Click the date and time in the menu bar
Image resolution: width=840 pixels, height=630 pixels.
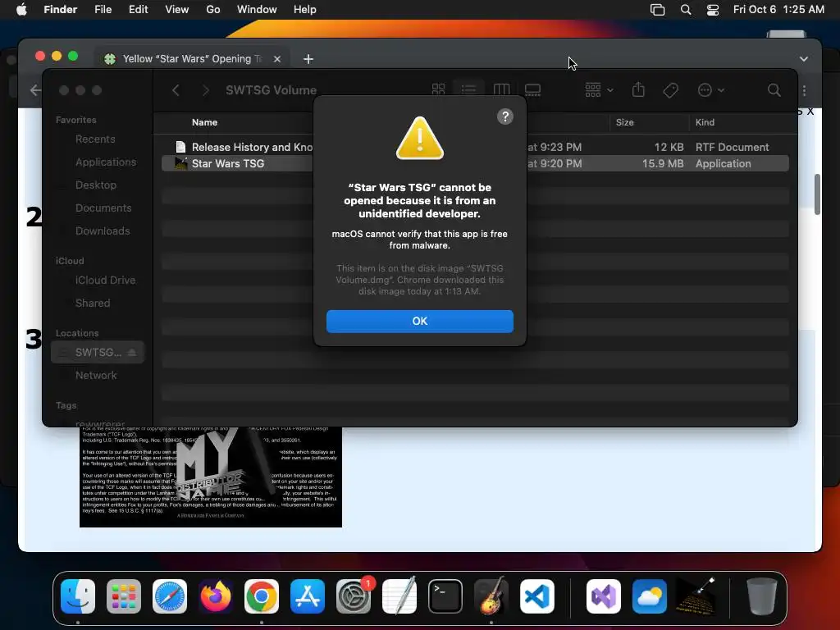tap(778, 10)
